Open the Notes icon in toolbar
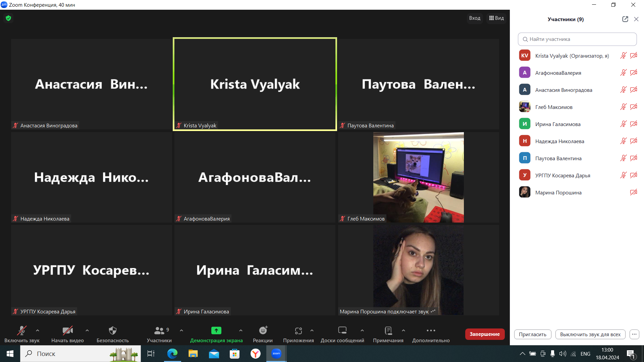 pyautogui.click(x=388, y=331)
